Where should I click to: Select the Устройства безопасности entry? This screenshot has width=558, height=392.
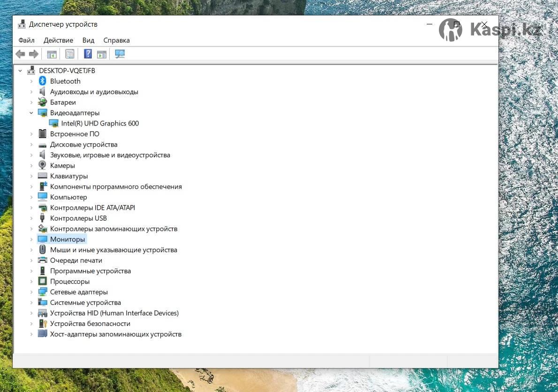pos(90,324)
